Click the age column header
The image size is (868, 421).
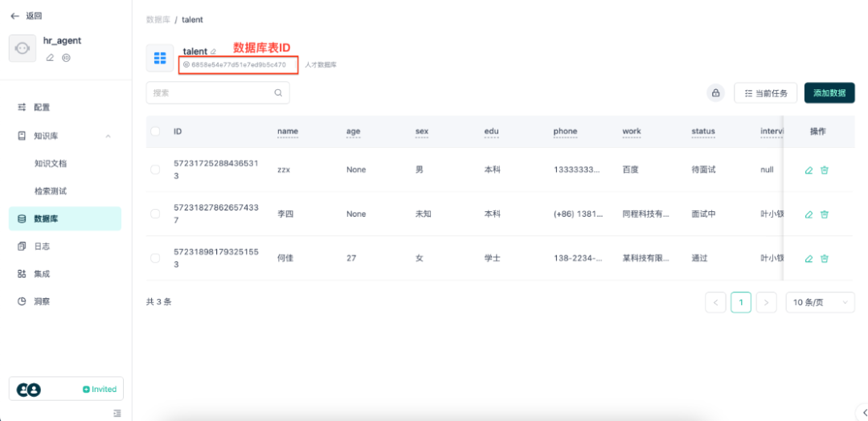353,132
